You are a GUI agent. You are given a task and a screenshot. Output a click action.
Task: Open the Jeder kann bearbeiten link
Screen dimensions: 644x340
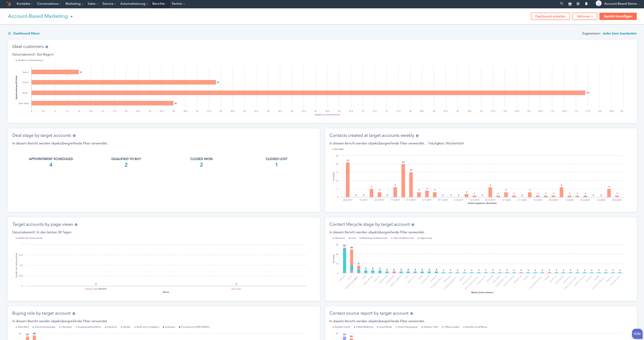(x=619, y=33)
